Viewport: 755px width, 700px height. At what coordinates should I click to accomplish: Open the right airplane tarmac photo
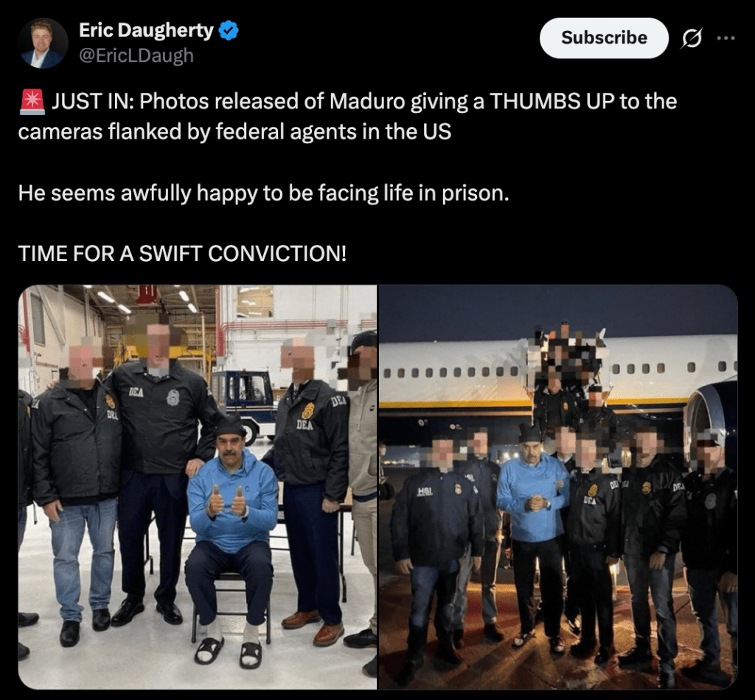tap(558, 487)
